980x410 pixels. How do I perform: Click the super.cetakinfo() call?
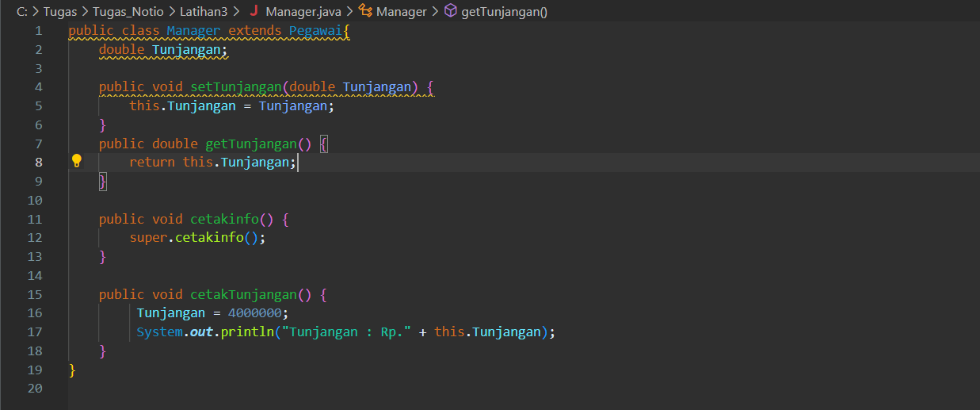[197, 237]
